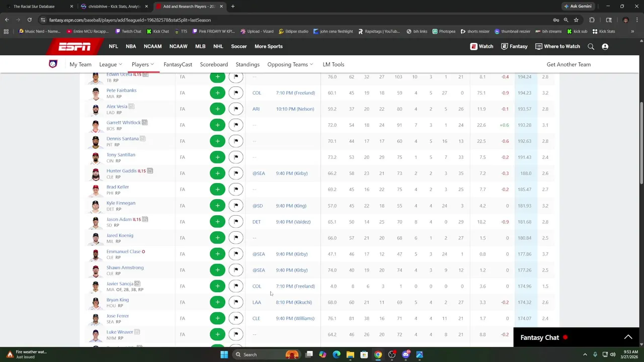
Task: Add Garrett Whitlock with the green plus button
Action: coord(217,125)
